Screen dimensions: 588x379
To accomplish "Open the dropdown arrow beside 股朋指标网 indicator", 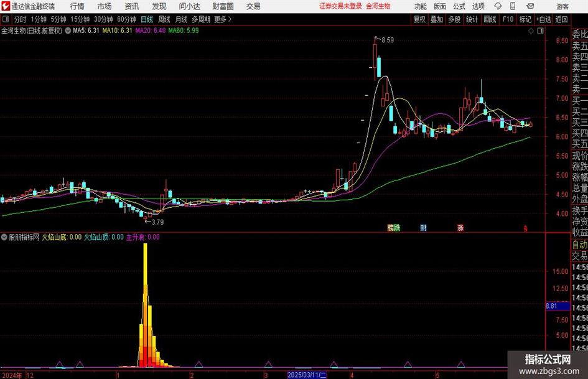I will 4,237.
